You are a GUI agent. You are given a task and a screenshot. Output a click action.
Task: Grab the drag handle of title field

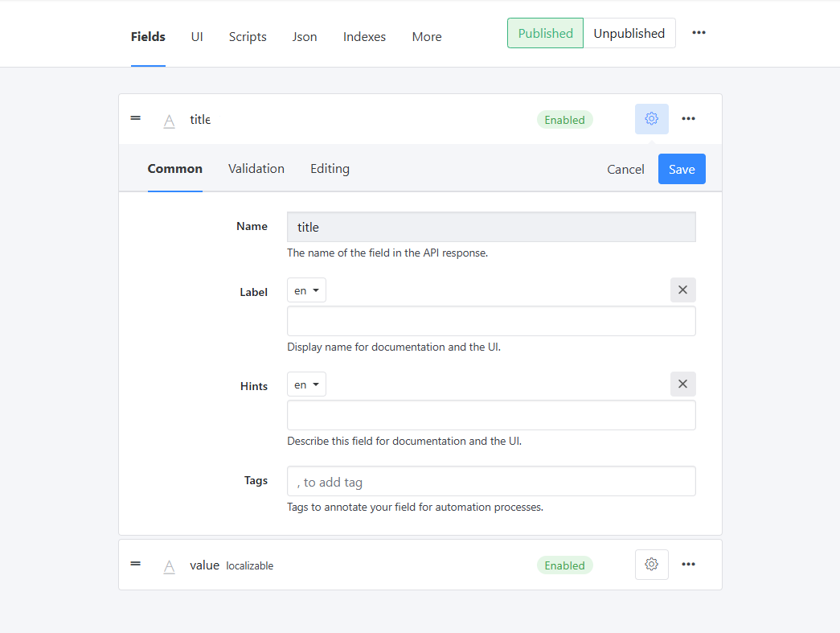click(x=136, y=118)
